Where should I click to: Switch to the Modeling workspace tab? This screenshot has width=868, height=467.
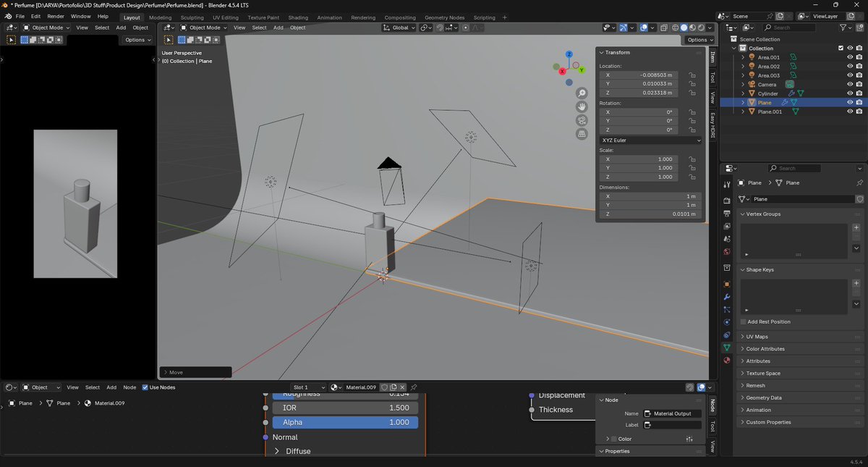tap(161, 17)
